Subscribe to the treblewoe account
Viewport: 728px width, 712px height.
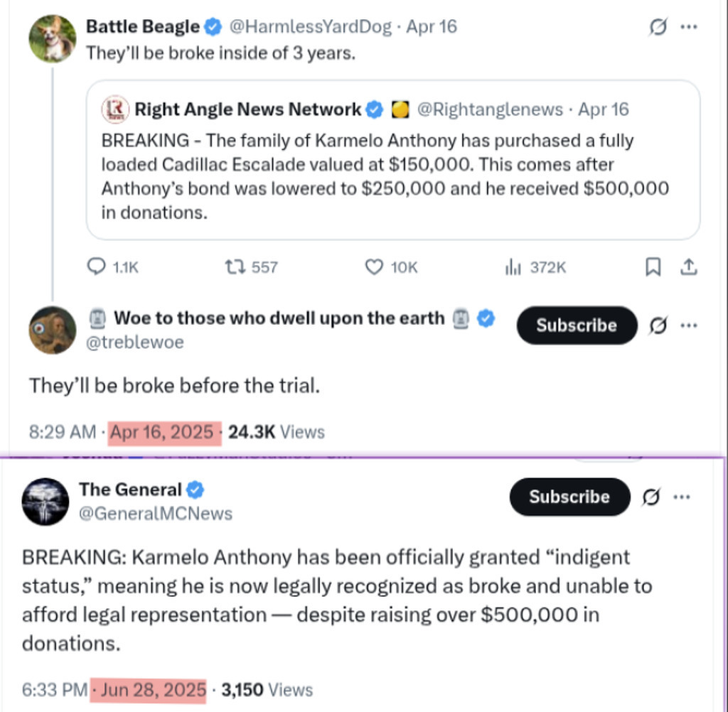coord(576,325)
